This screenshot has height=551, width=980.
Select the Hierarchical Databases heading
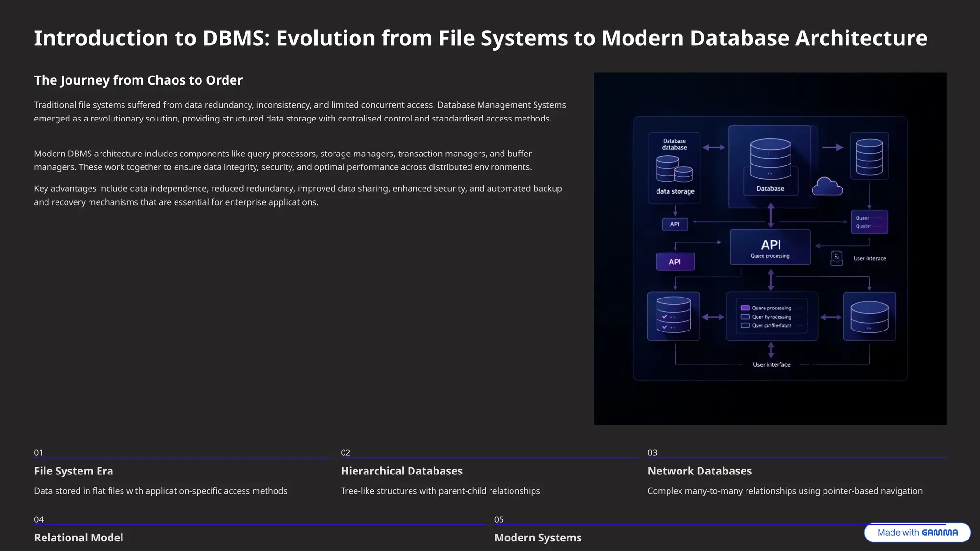(x=401, y=471)
